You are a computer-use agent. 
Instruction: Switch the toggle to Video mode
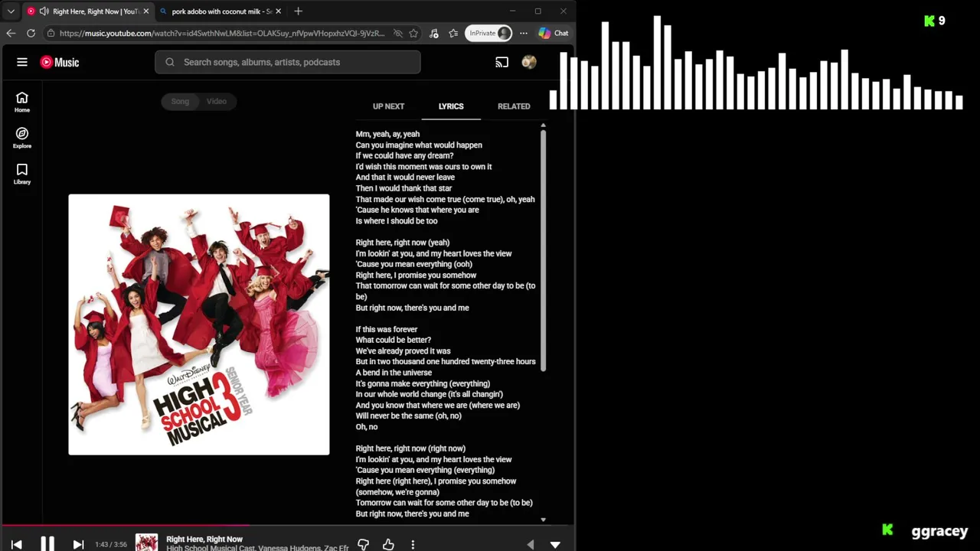tap(217, 101)
